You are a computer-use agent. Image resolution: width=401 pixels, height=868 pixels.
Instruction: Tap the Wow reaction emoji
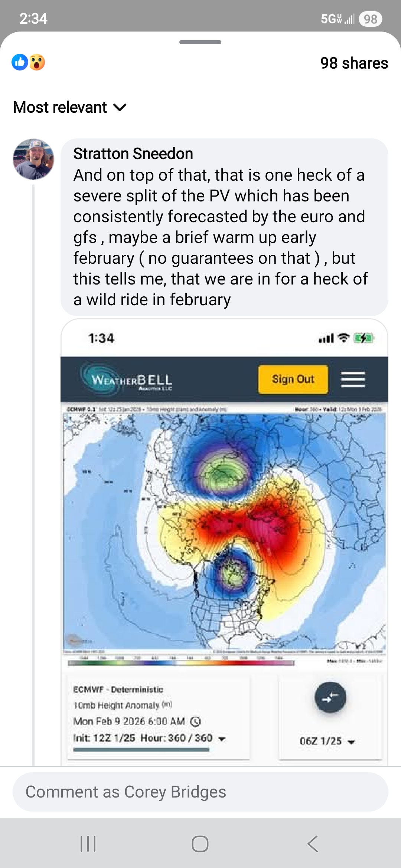click(37, 62)
